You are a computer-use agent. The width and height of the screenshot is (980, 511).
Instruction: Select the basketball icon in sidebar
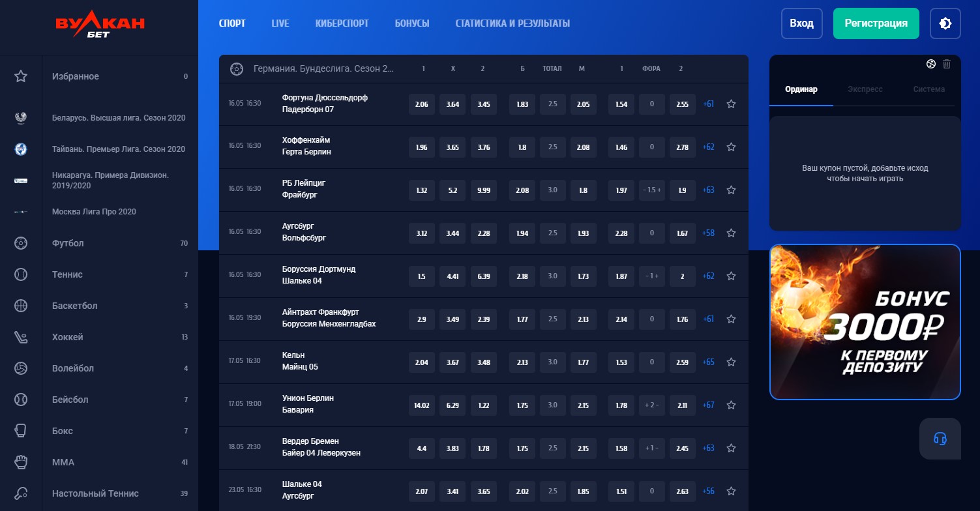tap(21, 306)
